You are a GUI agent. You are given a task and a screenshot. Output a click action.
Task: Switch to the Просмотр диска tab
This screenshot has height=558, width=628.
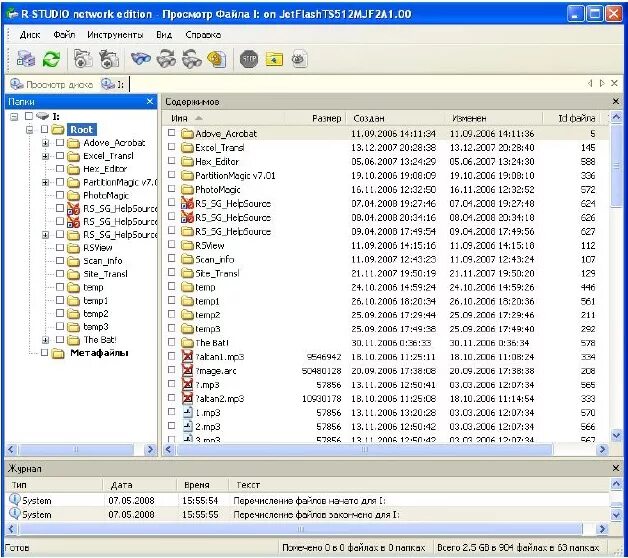click(51, 85)
